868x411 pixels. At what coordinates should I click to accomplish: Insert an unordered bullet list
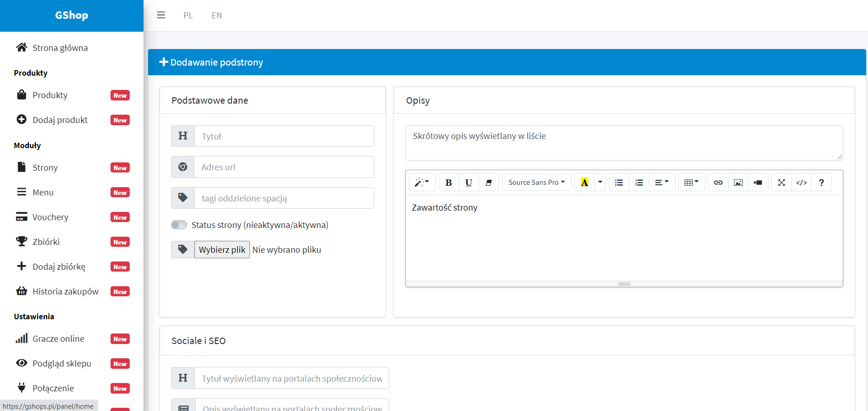[x=619, y=183]
